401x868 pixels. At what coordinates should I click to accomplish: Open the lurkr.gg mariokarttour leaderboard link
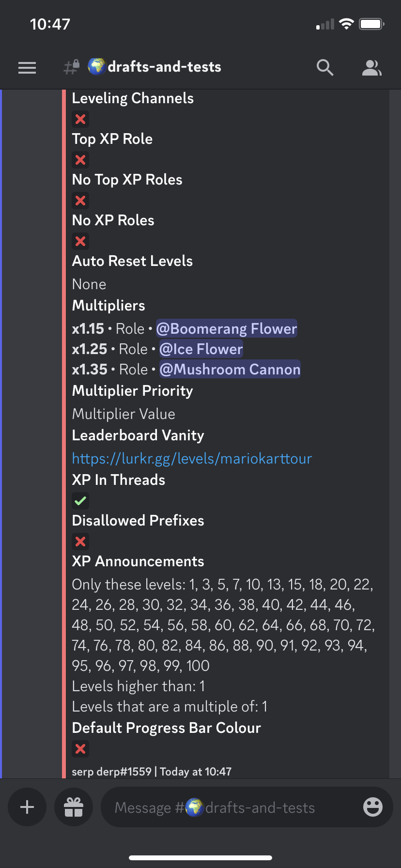192,458
